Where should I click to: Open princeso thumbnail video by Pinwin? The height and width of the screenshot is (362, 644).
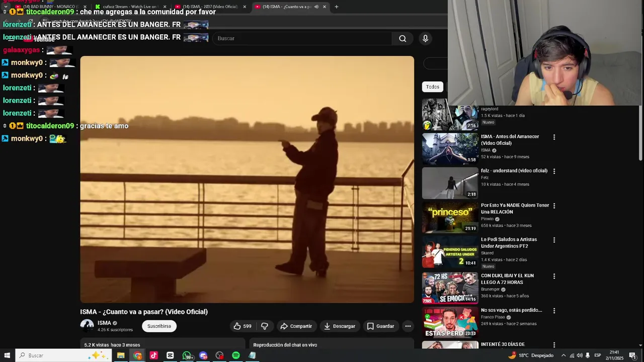450,218
